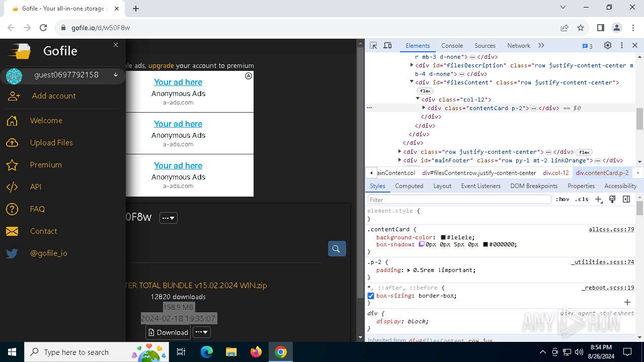The height and width of the screenshot is (362, 644).
Task: Bookmark this page with star icon
Action: click(581, 28)
